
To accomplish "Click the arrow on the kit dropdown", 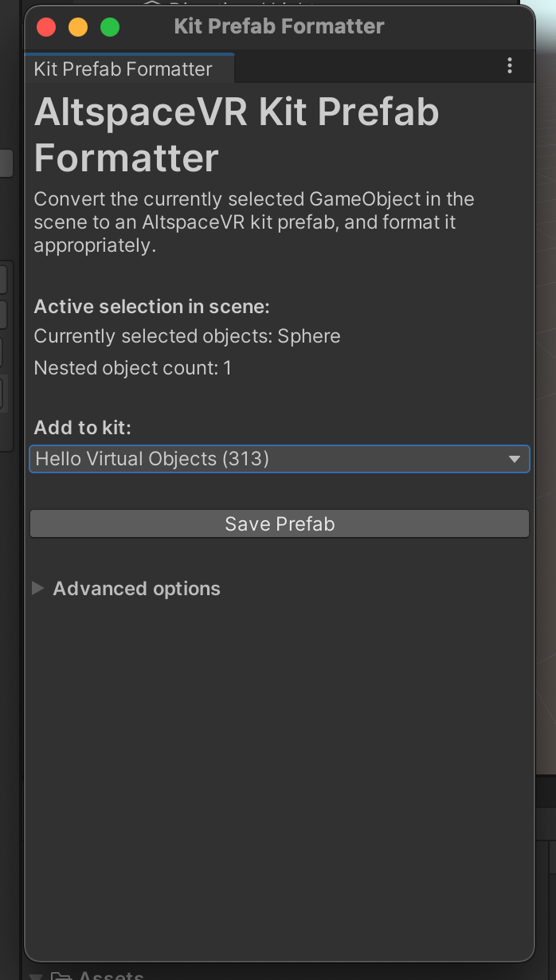I will (515, 459).
